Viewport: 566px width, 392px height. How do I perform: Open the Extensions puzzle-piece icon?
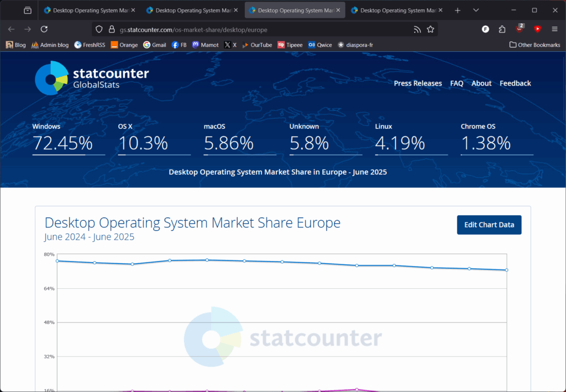pos(502,29)
